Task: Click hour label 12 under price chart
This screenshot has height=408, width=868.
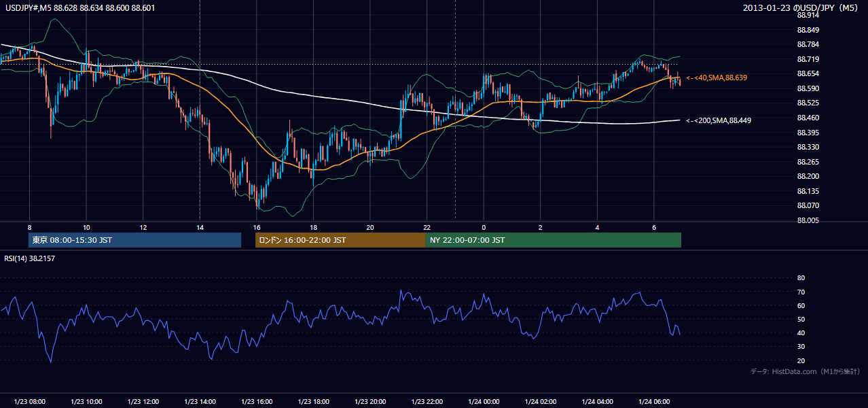Action: (143, 227)
